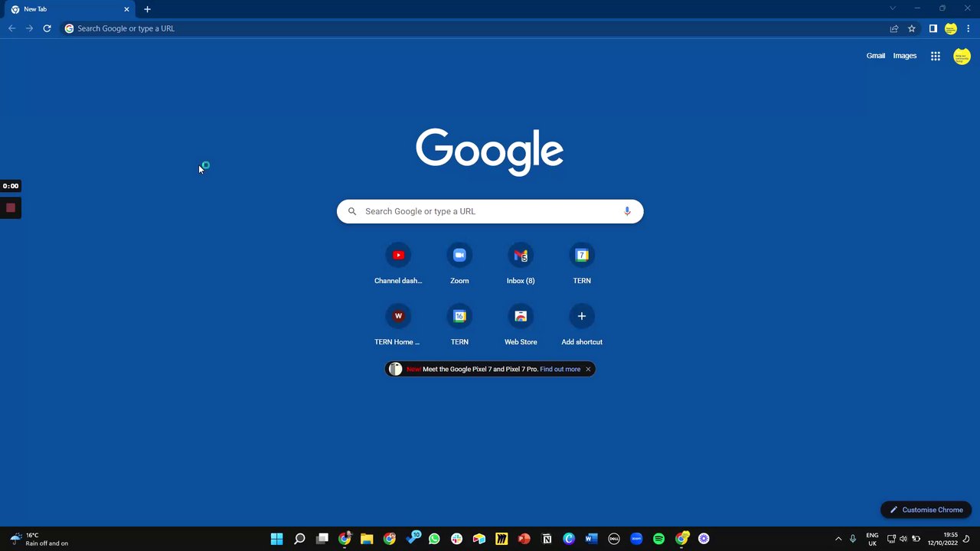Start voice search with the microphone icon
Viewport: 980px width, 551px height.
click(627, 211)
